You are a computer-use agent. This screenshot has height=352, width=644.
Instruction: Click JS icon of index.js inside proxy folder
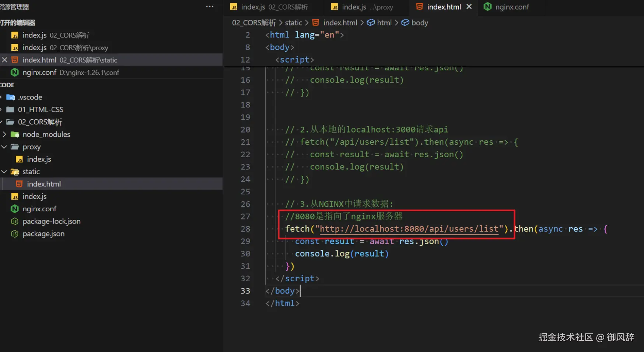click(x=20, y=159)
